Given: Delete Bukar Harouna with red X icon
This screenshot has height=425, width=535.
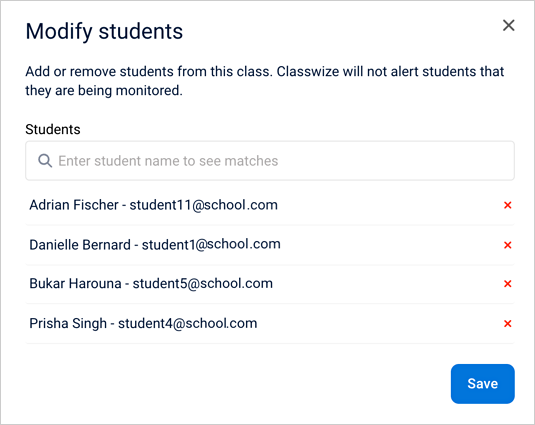Looking at the screenshot, I should [x=507, y=283].
